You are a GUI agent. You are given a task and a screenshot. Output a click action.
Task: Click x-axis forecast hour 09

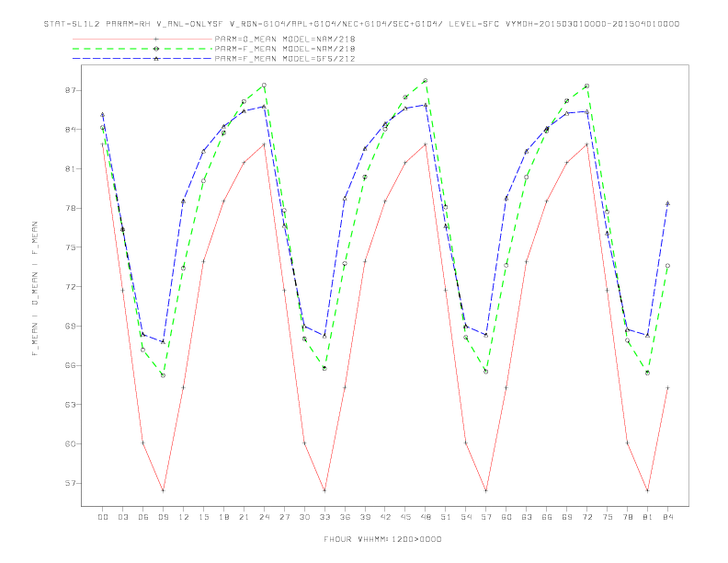(x=163, y=517)
